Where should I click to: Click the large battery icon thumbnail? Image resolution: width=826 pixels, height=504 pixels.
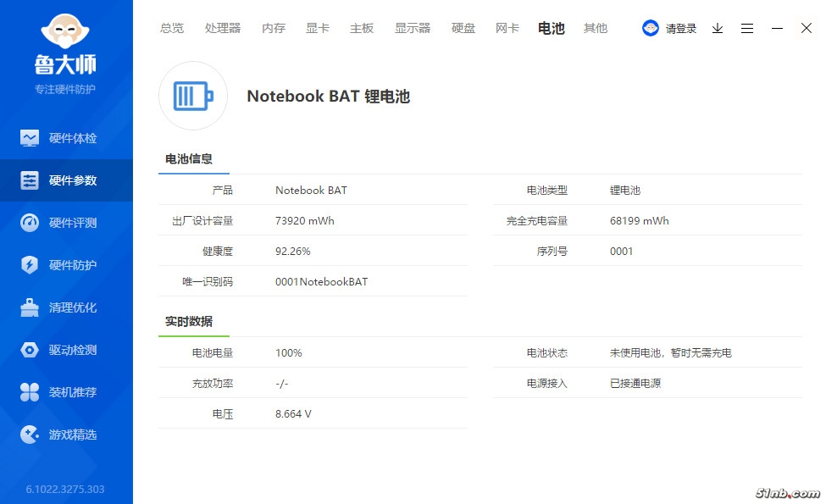193,96
